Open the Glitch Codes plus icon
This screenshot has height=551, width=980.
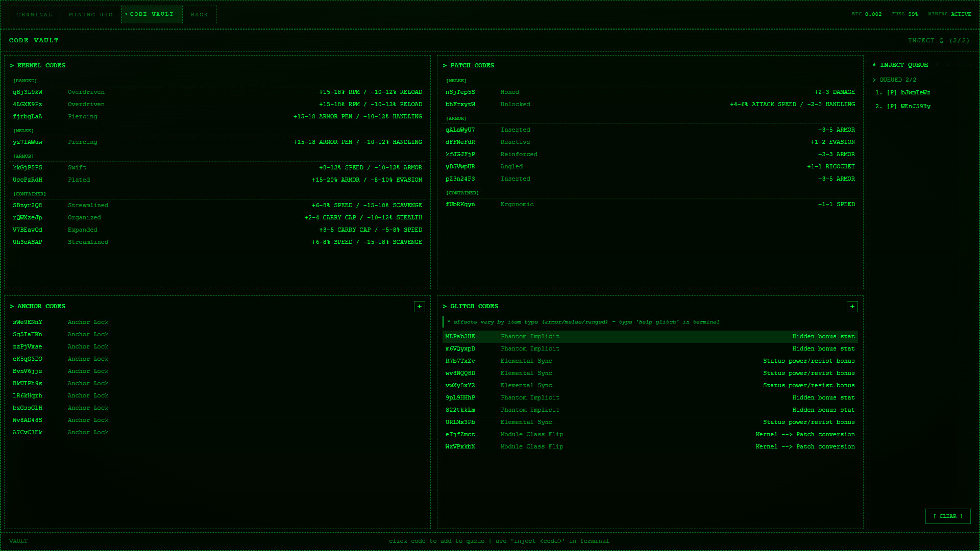(852, 306)
